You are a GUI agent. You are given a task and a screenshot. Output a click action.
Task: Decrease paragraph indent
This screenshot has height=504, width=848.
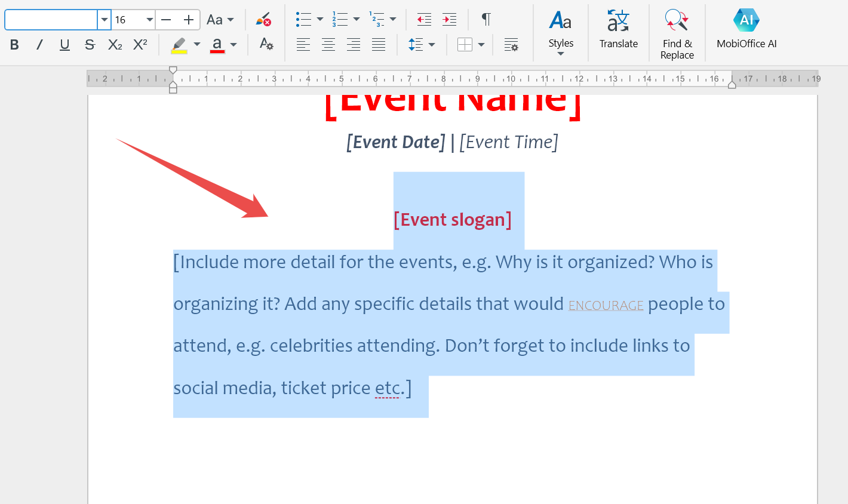click(424, 20)
